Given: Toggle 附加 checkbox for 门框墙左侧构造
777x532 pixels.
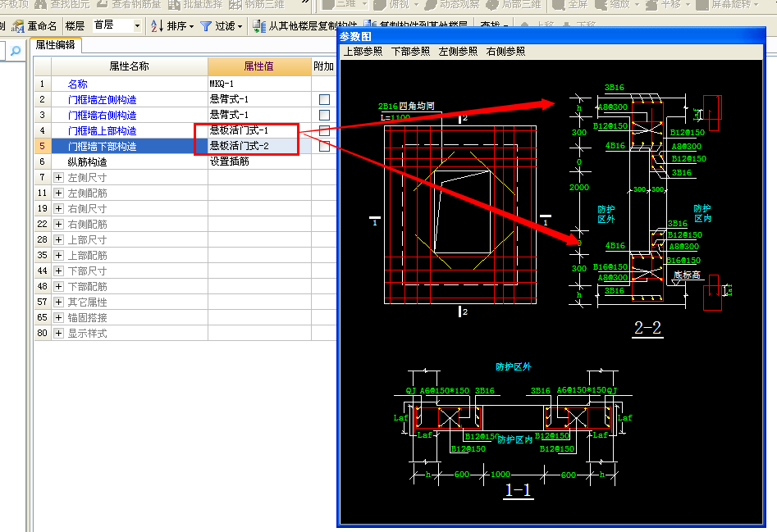Looking at the screenshot, I should tap(324, 99).
